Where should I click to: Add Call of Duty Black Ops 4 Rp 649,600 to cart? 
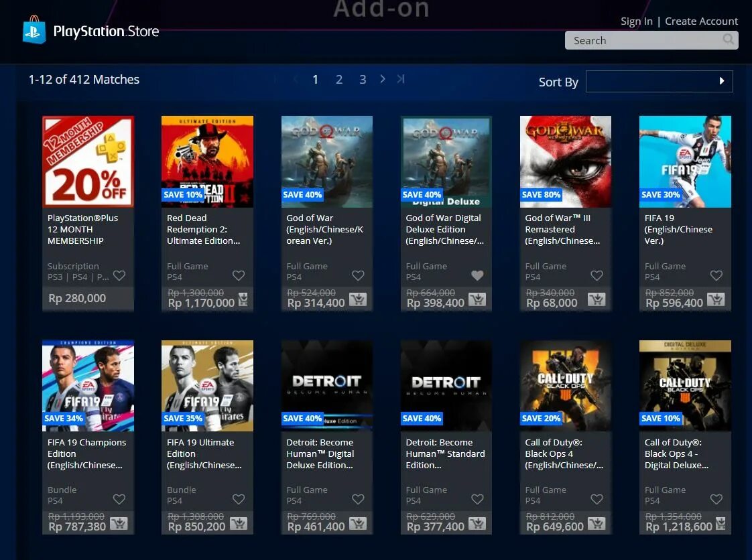click(597, 524)
